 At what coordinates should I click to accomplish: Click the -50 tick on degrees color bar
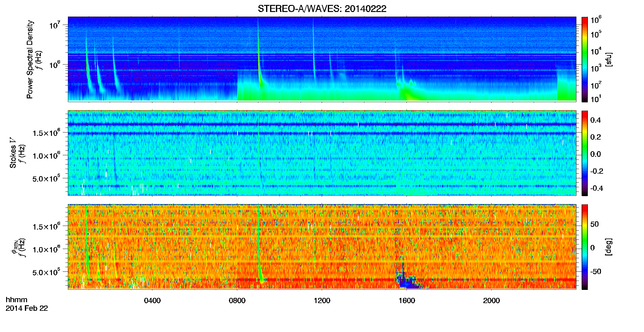pyautogui.click(x=596, y=271)
